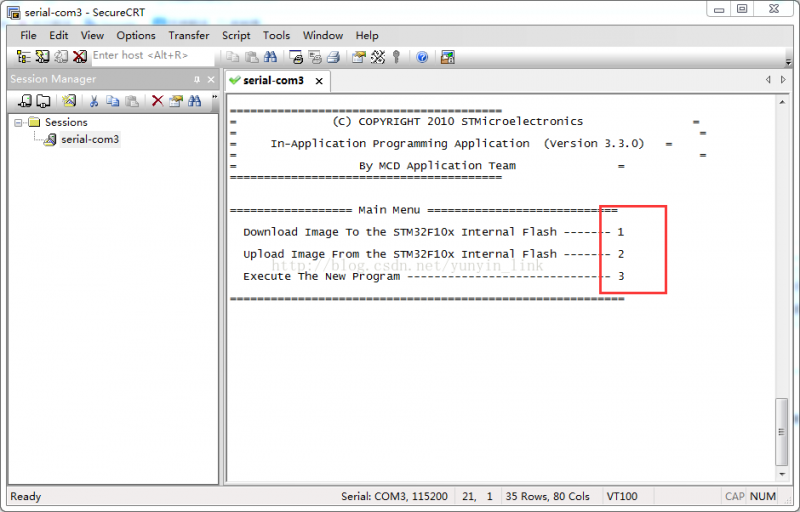Click terminal scrollbar down arrow

tap(782, 474)
